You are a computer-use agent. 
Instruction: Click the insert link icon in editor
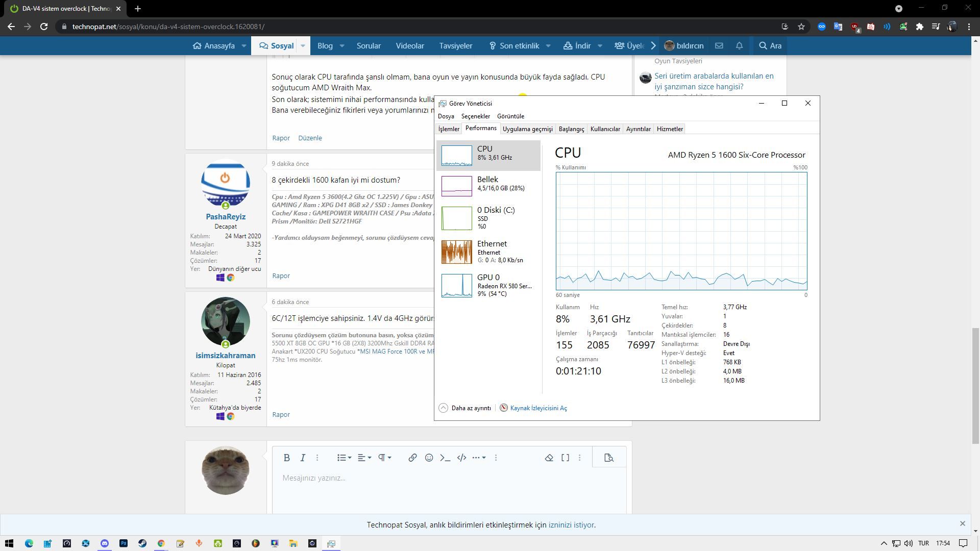(412, 458)
